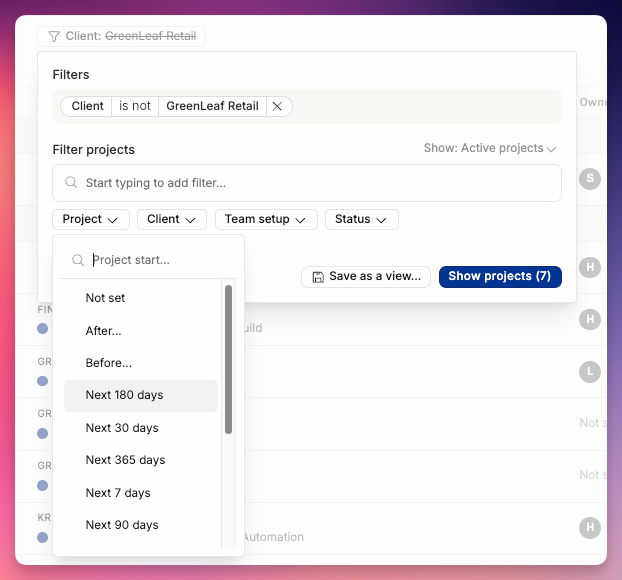Open the Status filter dropdown
Image resolution: width=622 pixels, height=580 pixels.
362,219
